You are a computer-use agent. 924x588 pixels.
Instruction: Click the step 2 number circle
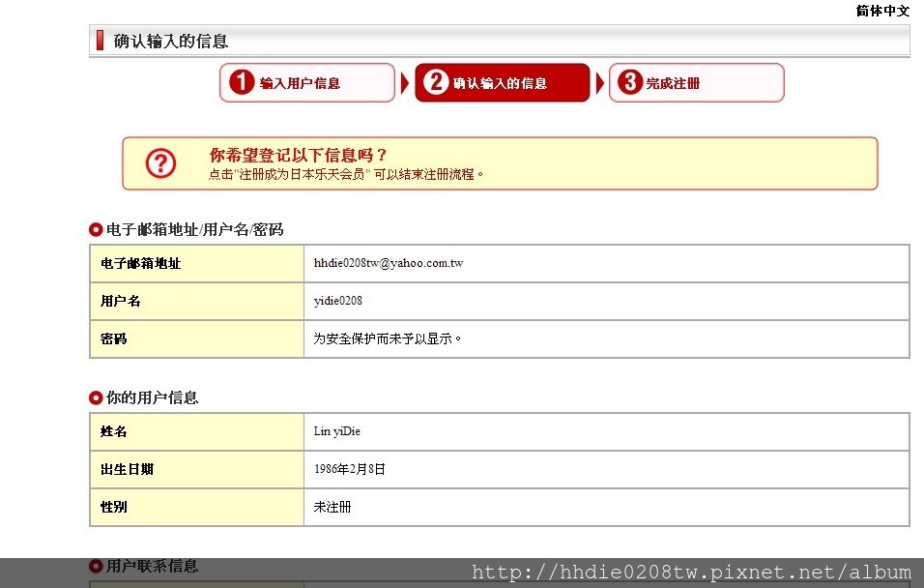437,83
